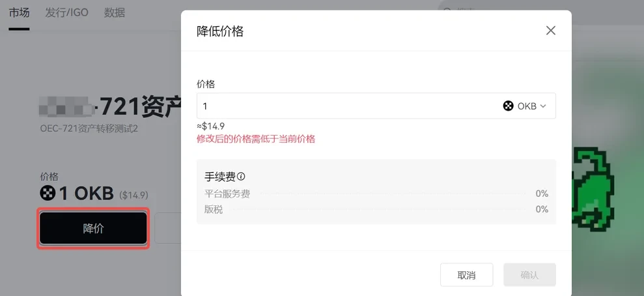Click the 平台服务费 0% row
The image size is (644, 296).
pyautogui.click(x=376, y=194)
